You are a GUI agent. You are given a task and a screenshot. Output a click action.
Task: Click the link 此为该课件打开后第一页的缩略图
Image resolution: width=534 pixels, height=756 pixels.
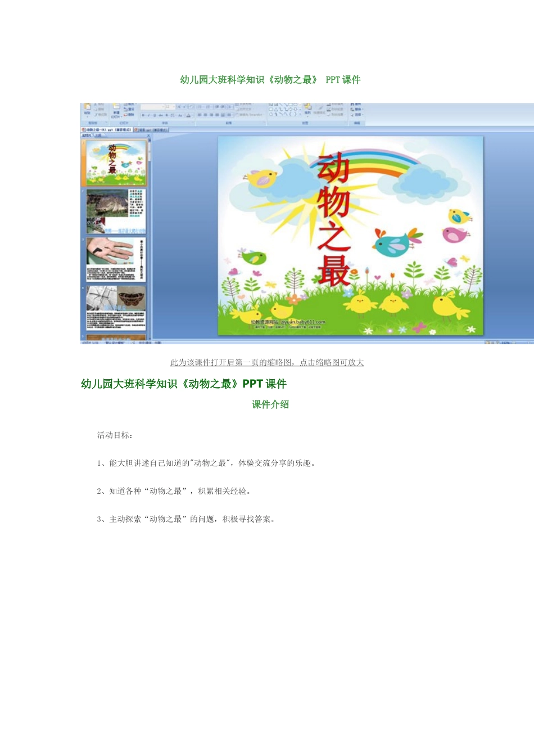[267, 362]
